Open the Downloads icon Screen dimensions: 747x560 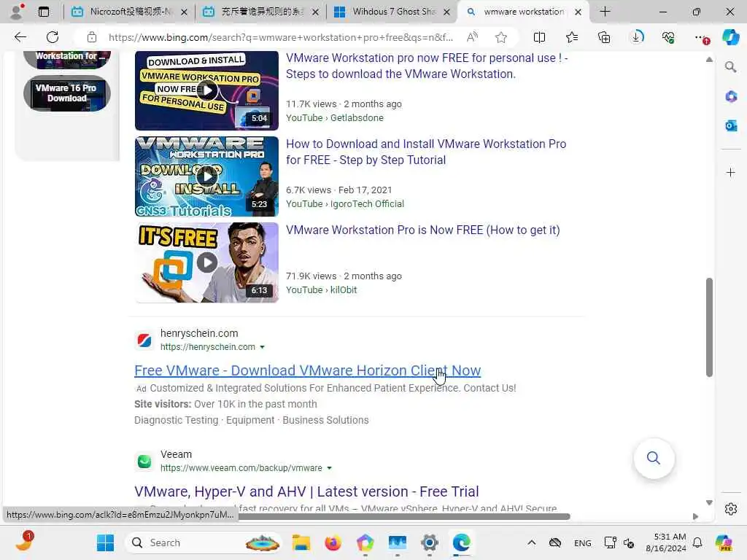[x=637, y=37]
